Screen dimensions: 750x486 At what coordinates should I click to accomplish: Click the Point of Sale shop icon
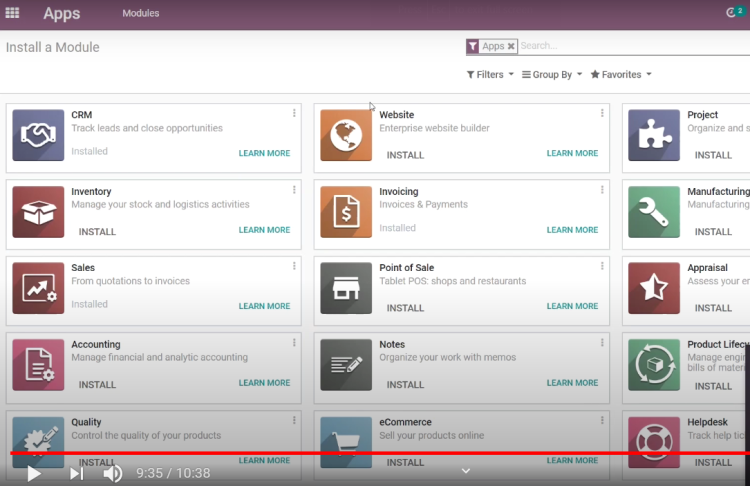[346, 288]
